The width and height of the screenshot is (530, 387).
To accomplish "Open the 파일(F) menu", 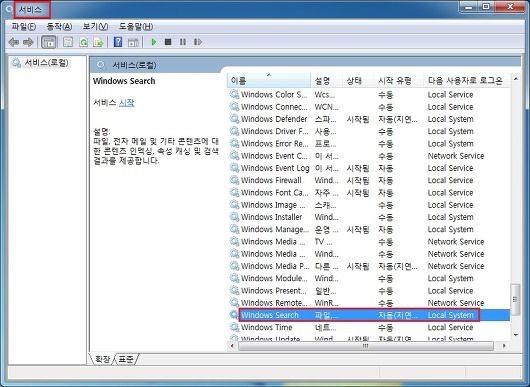I will click(x=23, y=26).
